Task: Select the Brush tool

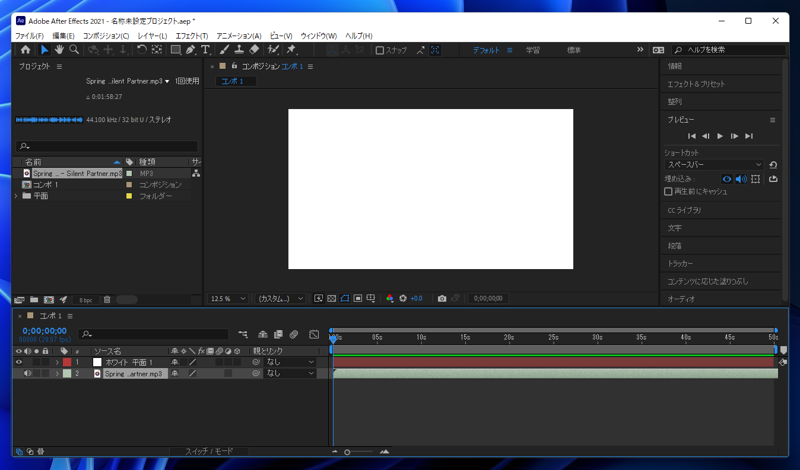Action: pyautogui.click(x=224, y=50)
